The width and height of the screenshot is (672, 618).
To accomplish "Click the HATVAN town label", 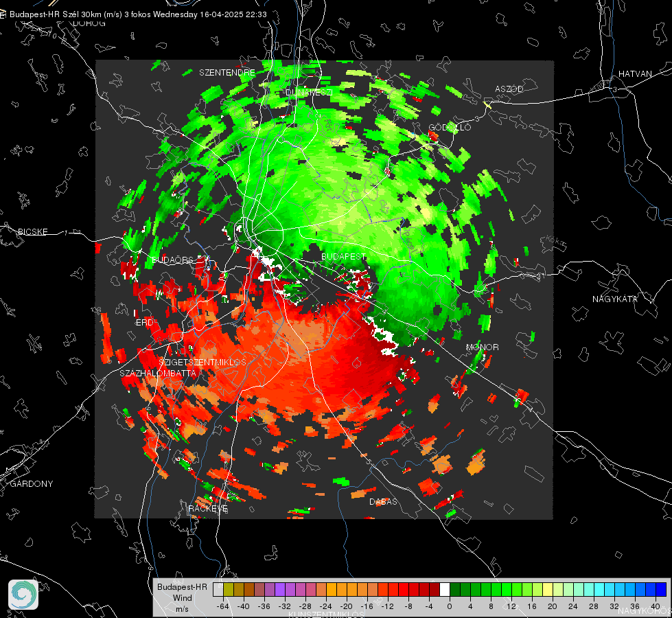I will 635,73.
